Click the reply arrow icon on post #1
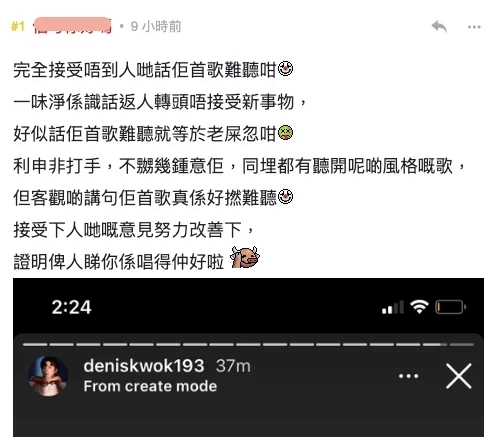Image resolution: width=496 pixels, height=437 pixels. click(x=439, y=26)
